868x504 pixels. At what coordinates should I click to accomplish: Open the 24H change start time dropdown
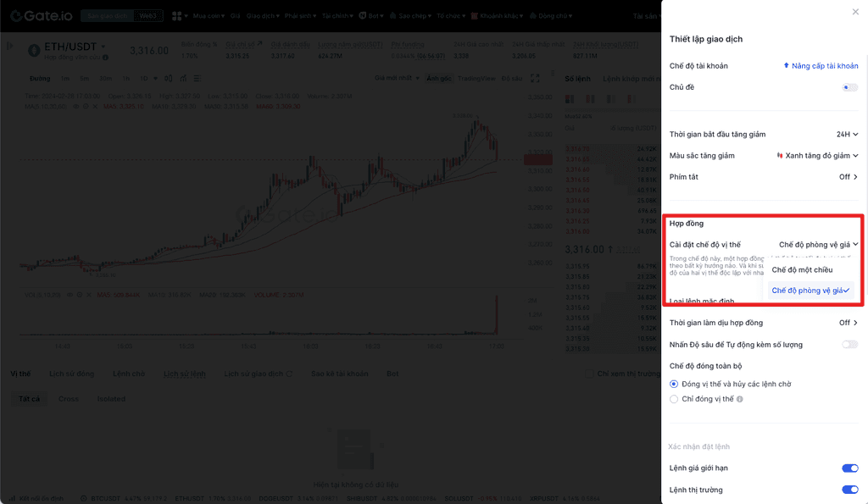point(847,134)
